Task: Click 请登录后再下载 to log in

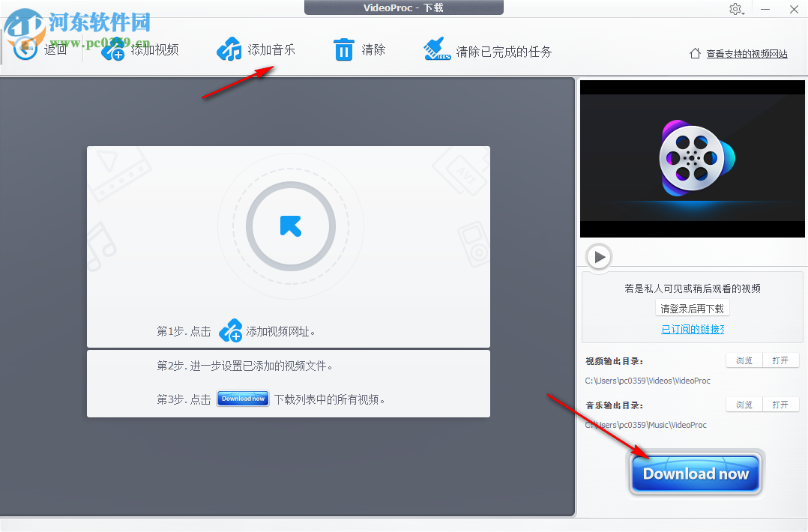Action: (x=691, y=307)
